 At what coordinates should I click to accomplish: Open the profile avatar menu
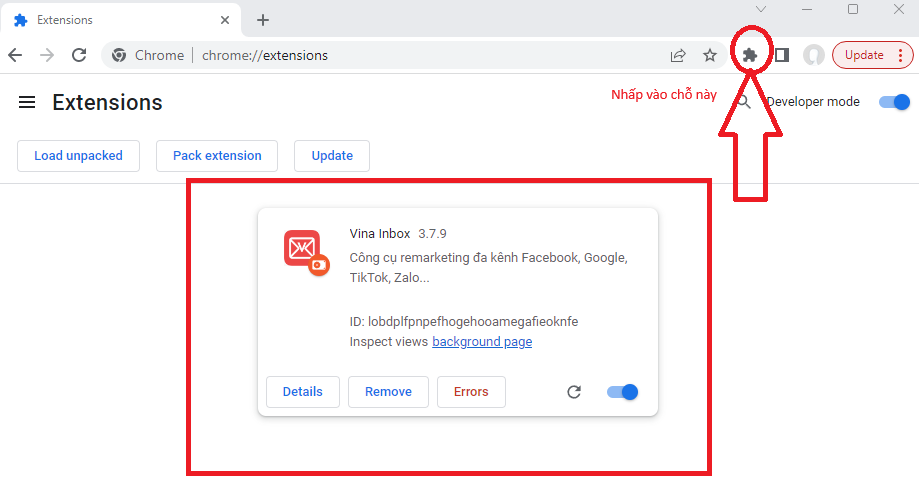[x=814, y=55]
